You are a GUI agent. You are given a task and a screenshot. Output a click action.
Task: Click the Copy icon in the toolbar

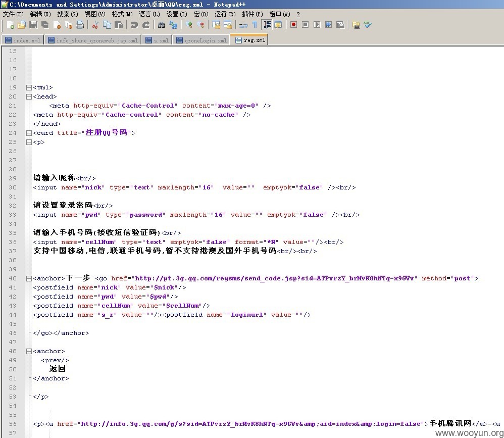point(107,25)
